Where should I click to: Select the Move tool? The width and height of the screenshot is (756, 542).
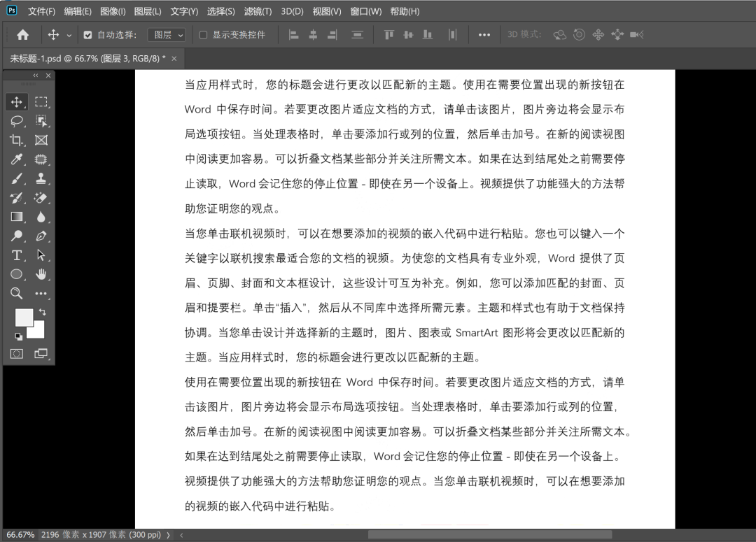(17, 101)
